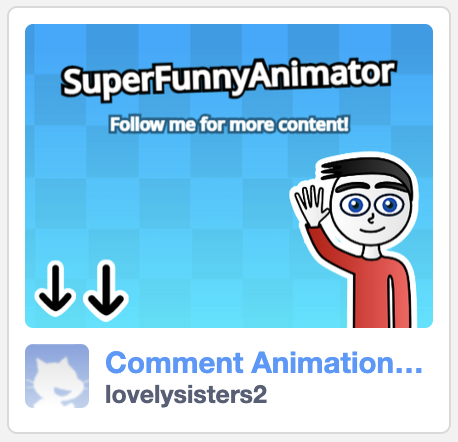Click the character's right blue eye
This screenshot has height=442, width=458.
pos(389,205)
